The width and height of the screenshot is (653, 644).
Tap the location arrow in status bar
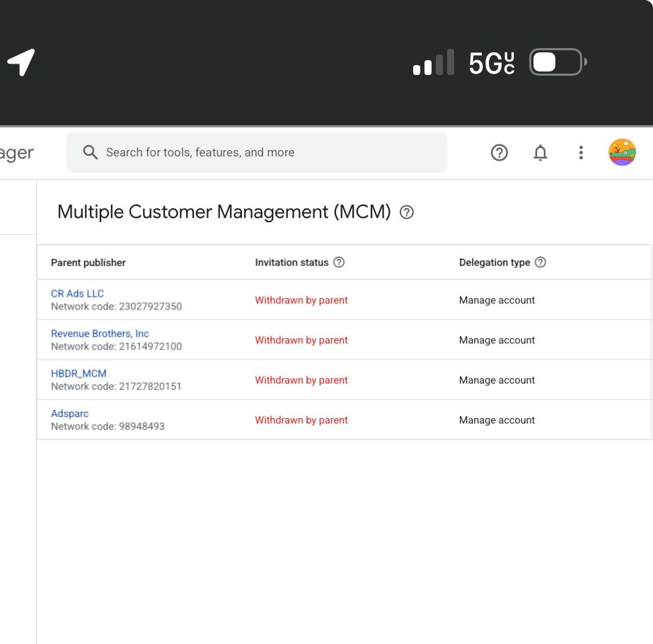tap(21, 62)
